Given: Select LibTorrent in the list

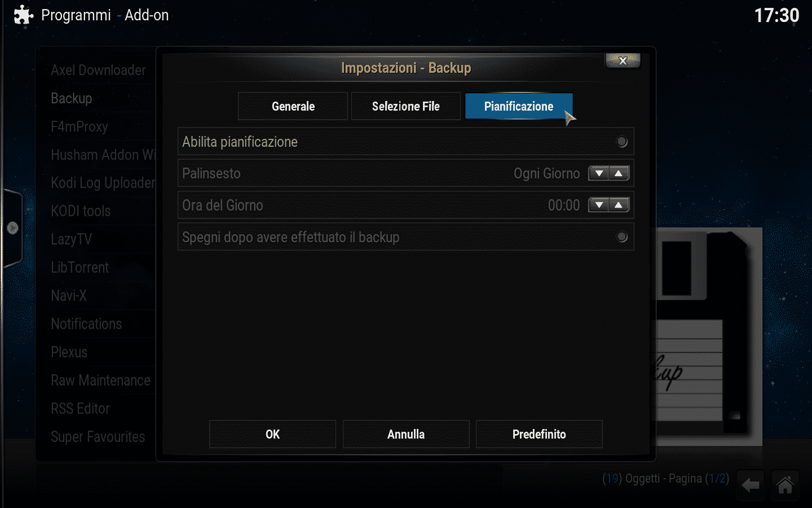Looking at the screenshot, I should [x=80, y=268].
